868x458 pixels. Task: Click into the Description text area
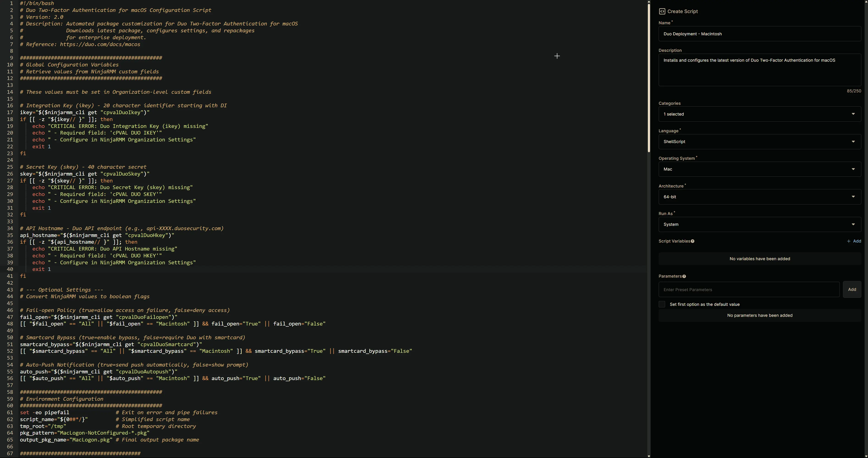760,70
